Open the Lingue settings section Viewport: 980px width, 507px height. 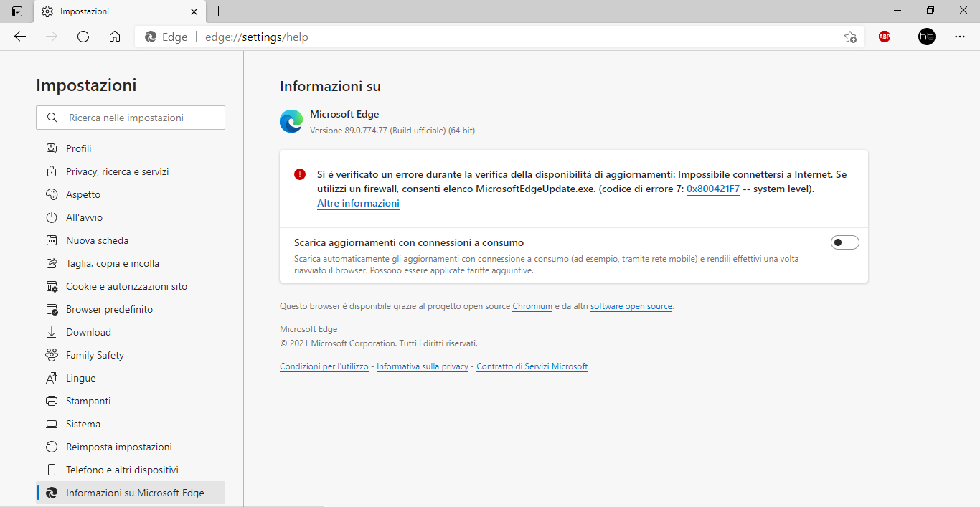[131, 378]
